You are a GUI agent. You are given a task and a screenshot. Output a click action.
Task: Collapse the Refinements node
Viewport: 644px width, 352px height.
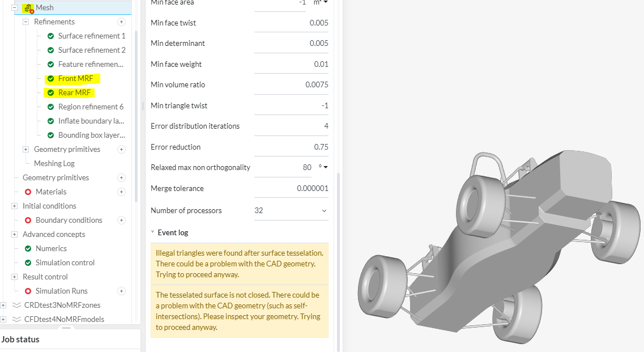click(25, 22)
